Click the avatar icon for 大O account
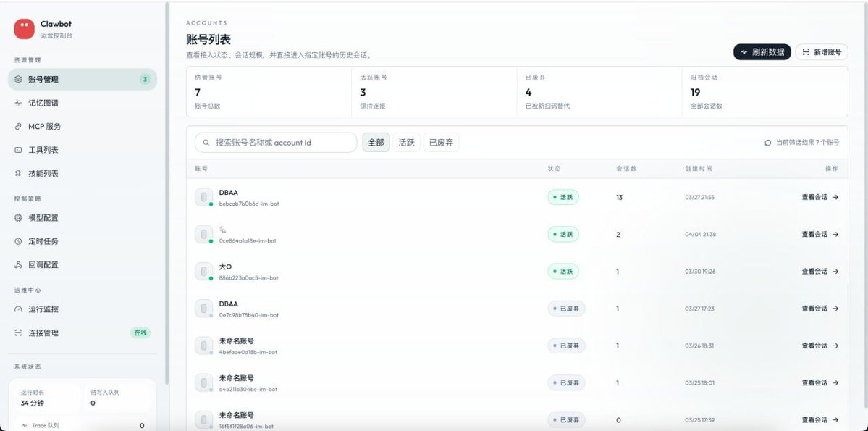868x431 pixels. pyautogui.click(x=203, y=272)
